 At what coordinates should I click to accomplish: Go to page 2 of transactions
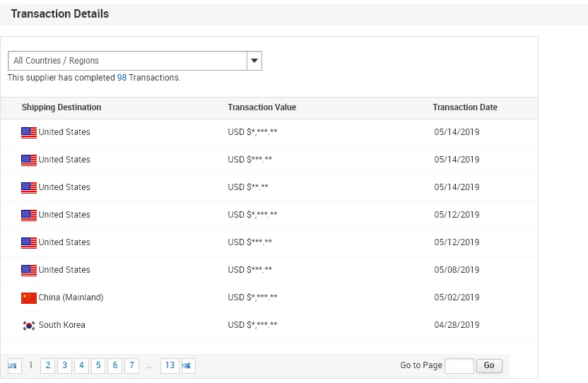47,365
